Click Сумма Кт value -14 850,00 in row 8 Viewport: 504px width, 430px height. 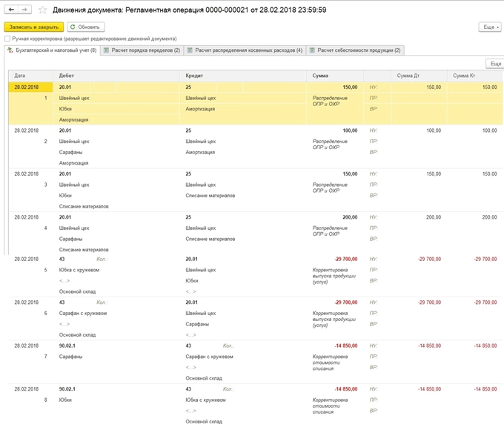click(485, 389)
